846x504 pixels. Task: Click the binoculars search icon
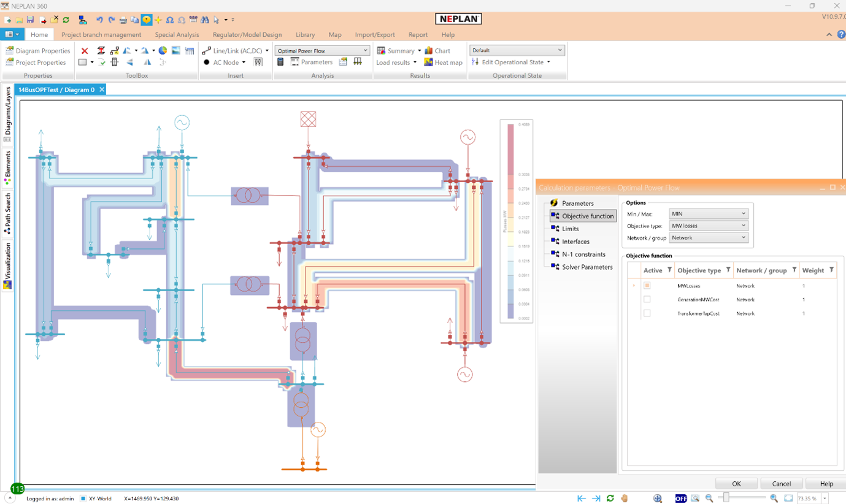[205, 20]
